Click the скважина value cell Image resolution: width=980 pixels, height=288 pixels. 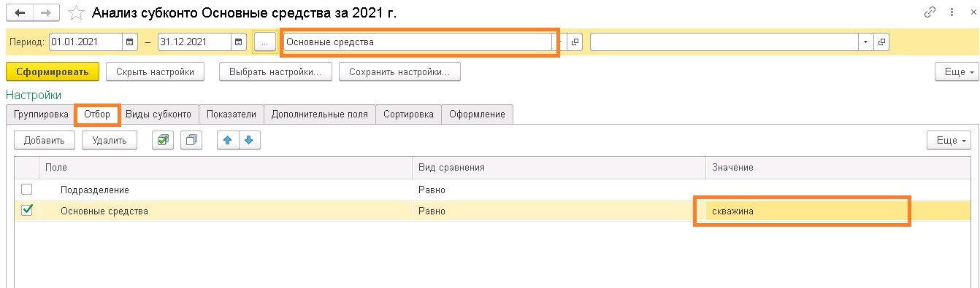(801, 211)
